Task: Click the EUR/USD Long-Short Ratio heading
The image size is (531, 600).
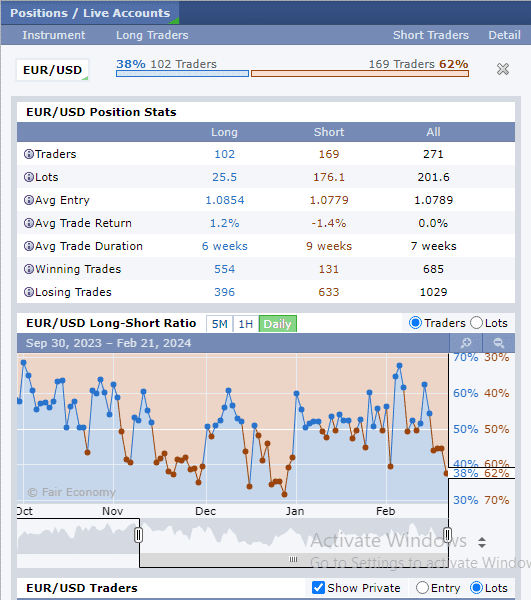Action: pos(111,323)
